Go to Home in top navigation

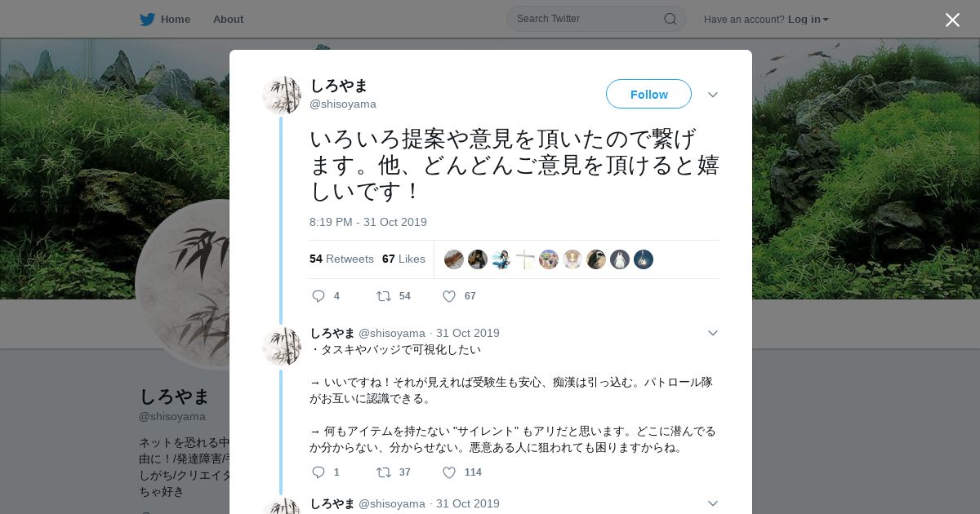[176, 19]
